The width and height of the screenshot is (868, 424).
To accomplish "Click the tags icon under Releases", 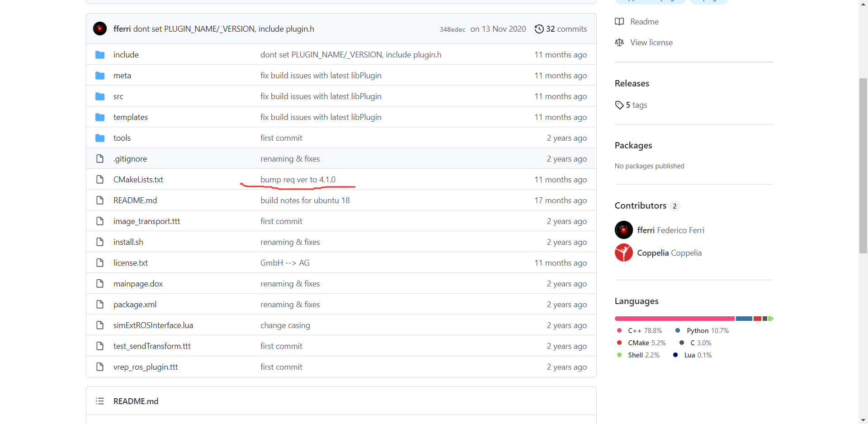I will (619, 105).
